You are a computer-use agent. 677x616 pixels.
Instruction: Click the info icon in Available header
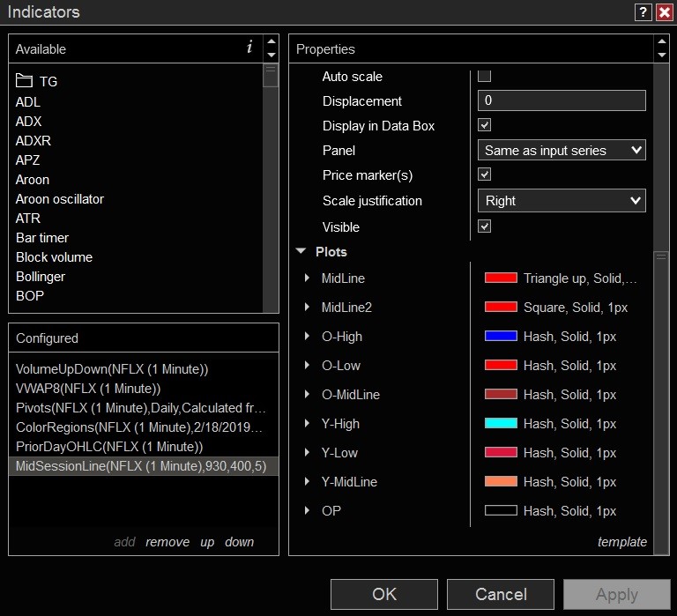point(249,47)
